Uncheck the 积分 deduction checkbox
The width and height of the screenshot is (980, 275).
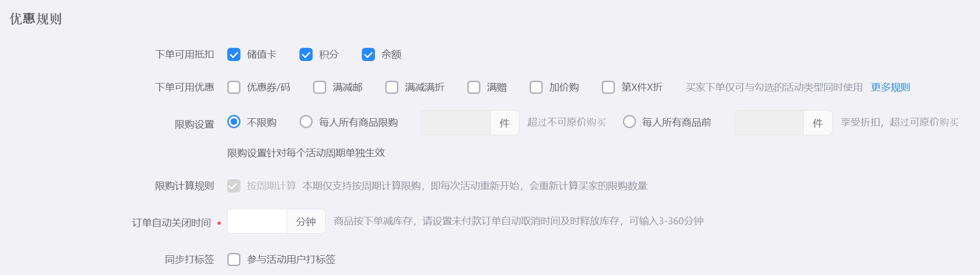[x=306, y=54]
